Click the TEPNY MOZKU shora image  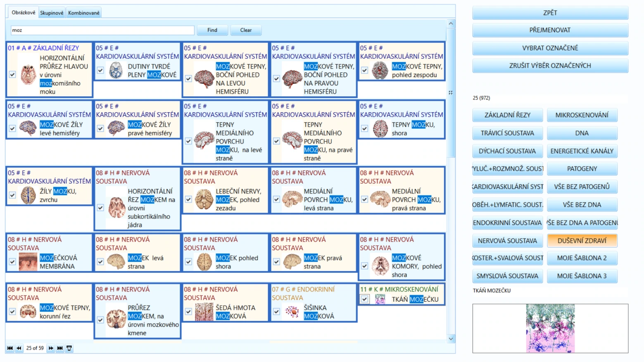380,128
